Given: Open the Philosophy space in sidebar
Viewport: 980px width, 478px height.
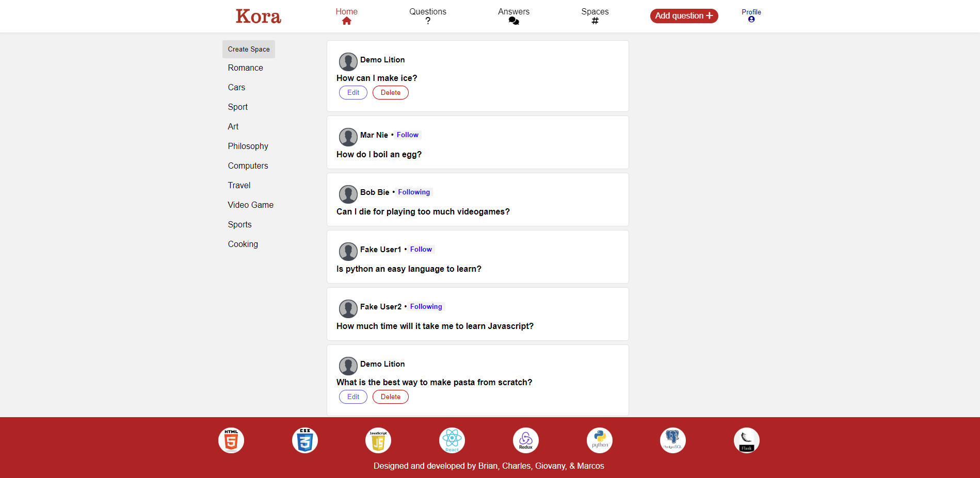Looking at the screenshot, I should point(248,146).
